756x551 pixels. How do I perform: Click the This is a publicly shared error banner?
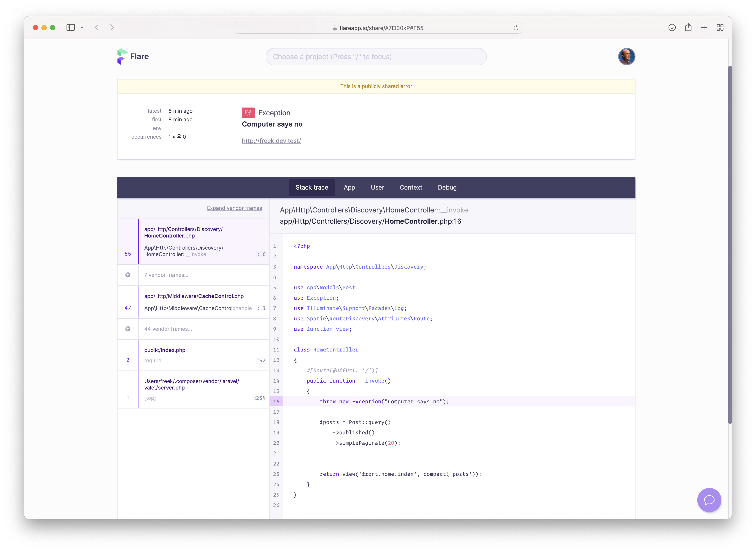(376, 86)
